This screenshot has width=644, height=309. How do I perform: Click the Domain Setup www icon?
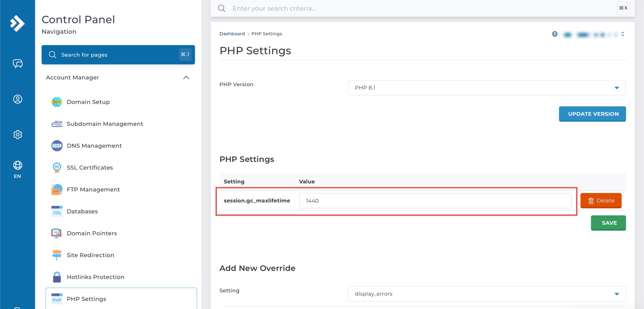[x=57, y=102]
